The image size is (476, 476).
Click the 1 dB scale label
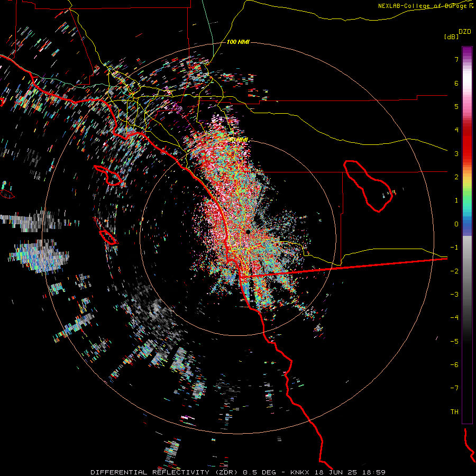pos(456,200)
